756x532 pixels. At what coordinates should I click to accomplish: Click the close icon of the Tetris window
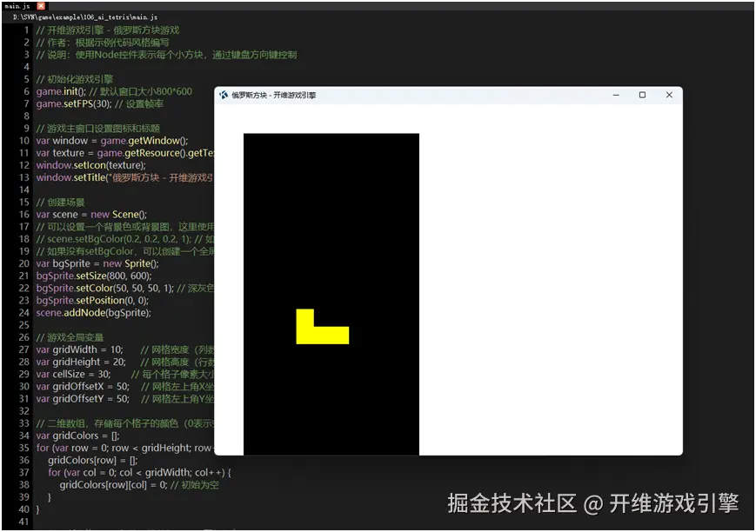[x=667, y=96]
